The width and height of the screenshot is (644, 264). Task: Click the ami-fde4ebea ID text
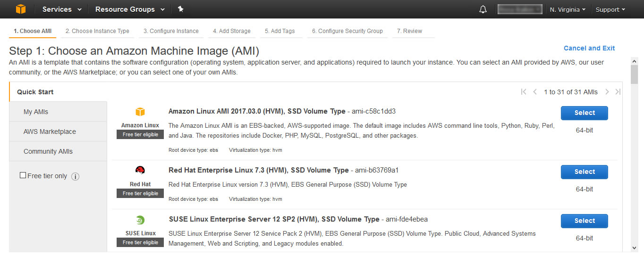coord(407,219)
